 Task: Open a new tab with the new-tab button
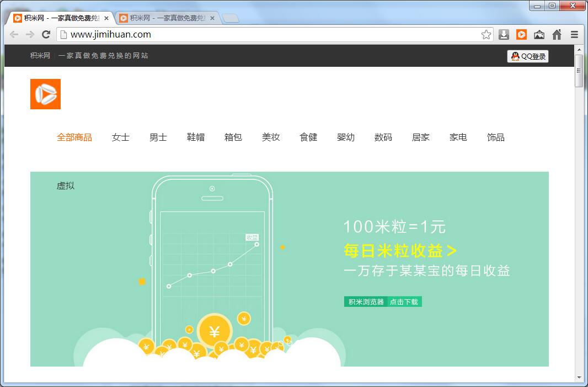coord(231,18)
